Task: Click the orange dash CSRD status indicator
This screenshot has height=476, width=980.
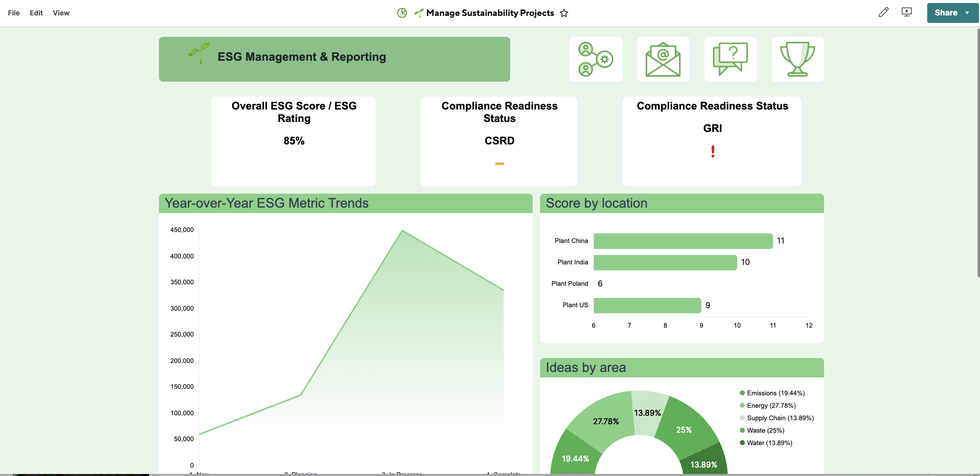Action: point(499,164)
